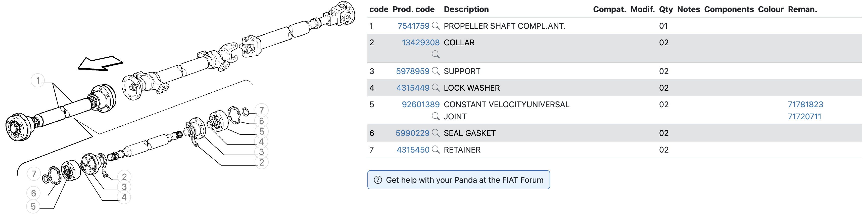The height and width of the screenshot is (215, 868).
Task: Get help with your Panda at FIAT Forum
Action: pyautogui.click(x=459, y=180)
